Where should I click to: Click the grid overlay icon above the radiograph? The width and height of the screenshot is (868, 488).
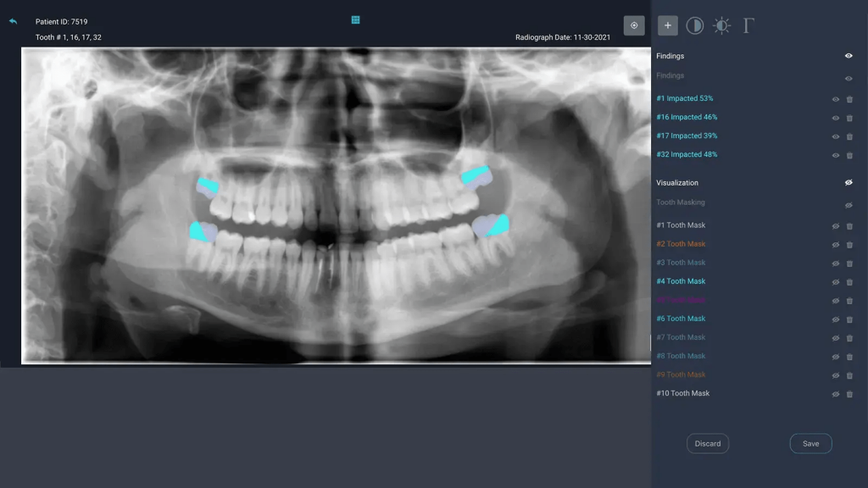coord(355,19)
